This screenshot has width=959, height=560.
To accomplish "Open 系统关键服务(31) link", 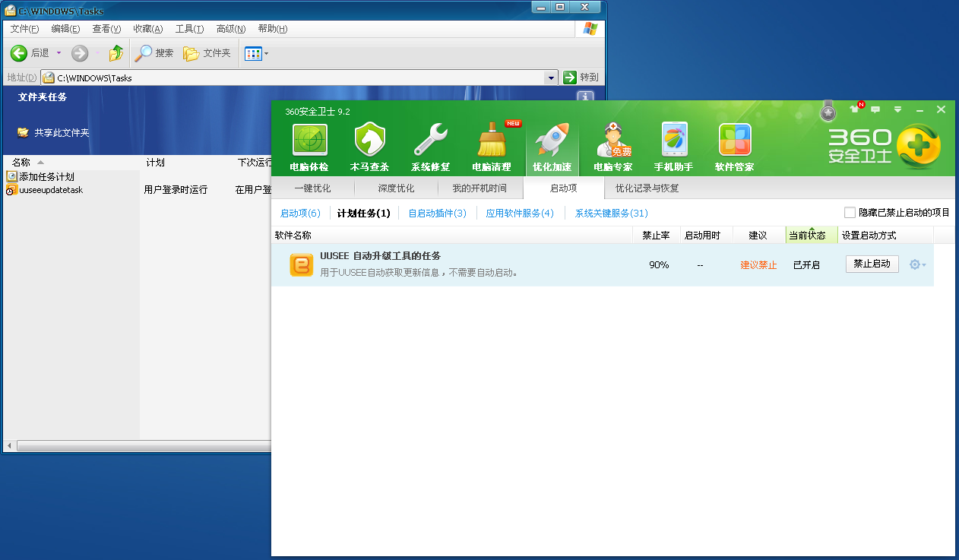I will coord(611,214).
